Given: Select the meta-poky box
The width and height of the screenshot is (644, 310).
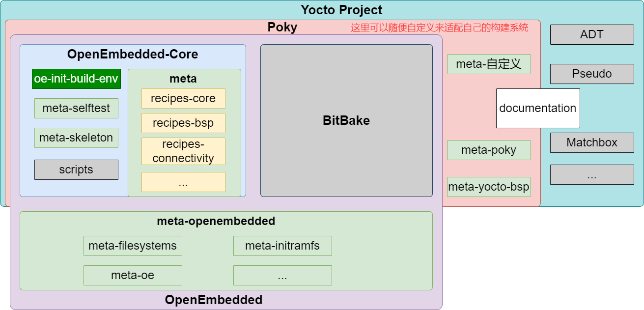Looking at the screenshot, I should (x=489, y=150).
